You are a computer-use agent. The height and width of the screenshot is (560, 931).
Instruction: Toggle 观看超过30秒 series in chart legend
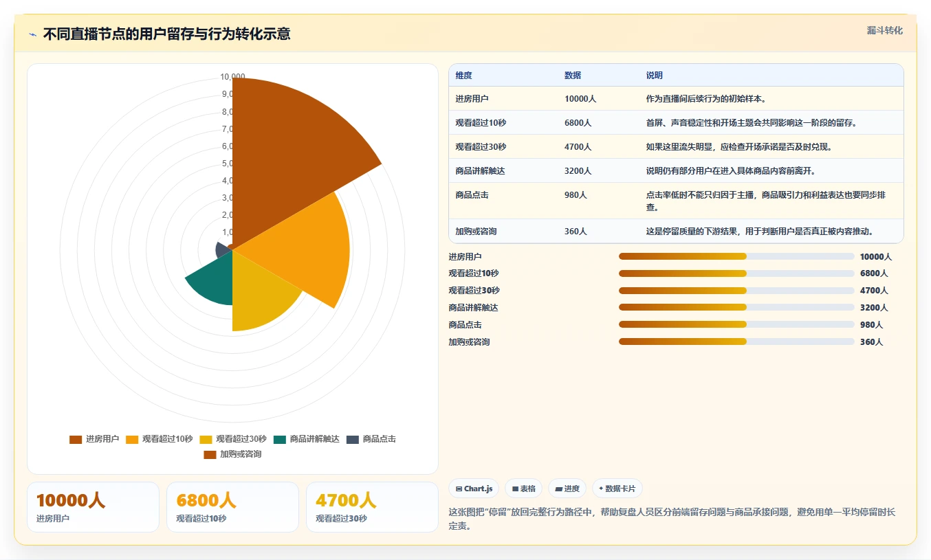pyautogui.click(x=233, y=439)
